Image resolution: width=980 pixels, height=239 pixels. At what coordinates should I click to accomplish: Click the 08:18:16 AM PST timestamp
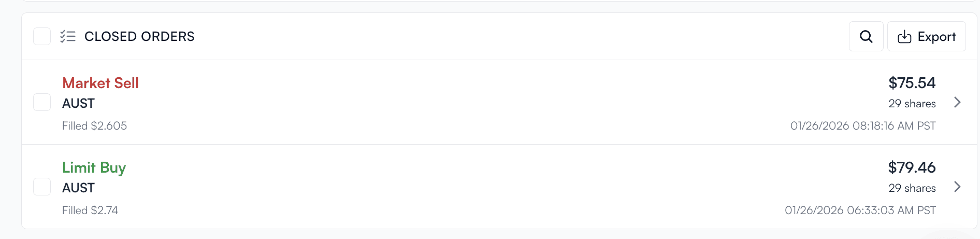863,126
